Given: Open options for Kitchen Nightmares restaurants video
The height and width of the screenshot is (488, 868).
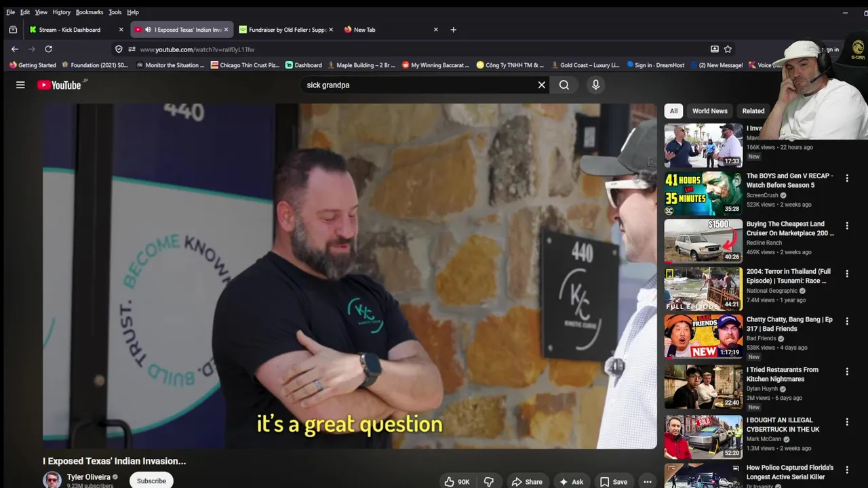Looking at the screenshot, I should click(847, 371).
